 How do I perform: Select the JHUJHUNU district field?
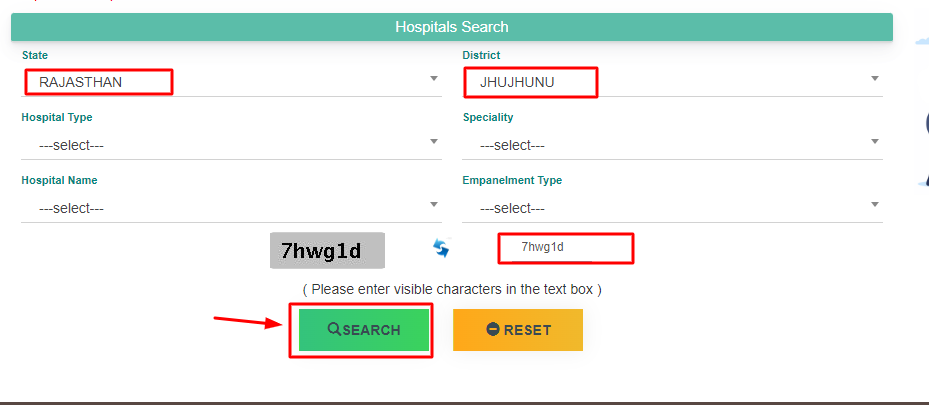pyautogui.click(x=672, y=82)
